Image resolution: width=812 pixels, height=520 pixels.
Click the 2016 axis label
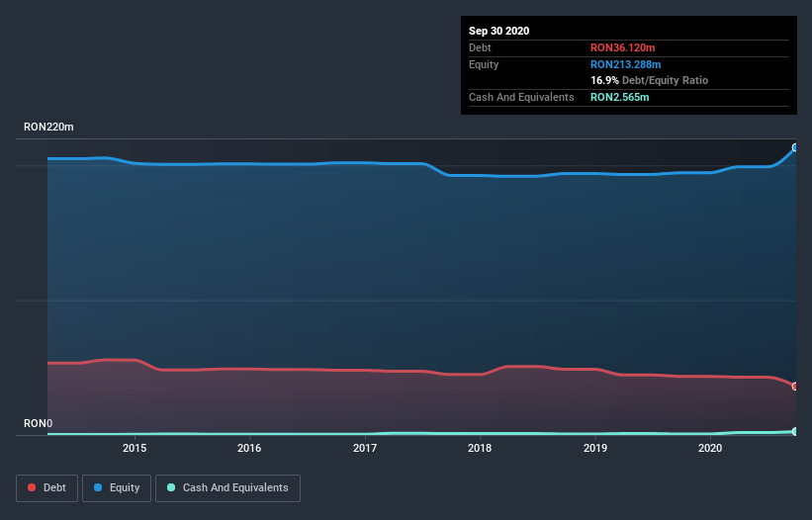click(x=249, y=448)
